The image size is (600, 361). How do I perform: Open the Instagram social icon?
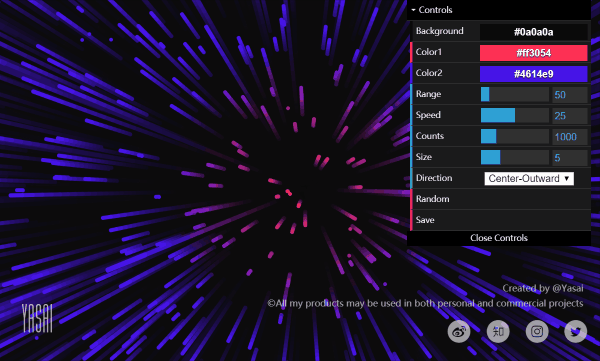pyautogui.click(x=537, y=331)
